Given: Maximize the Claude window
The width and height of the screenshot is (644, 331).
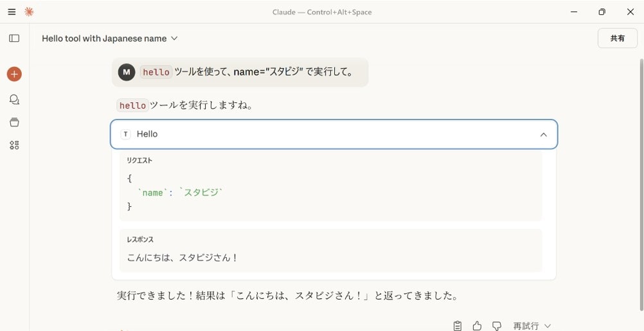Looking at the screenshot, I should pos(602,12).
